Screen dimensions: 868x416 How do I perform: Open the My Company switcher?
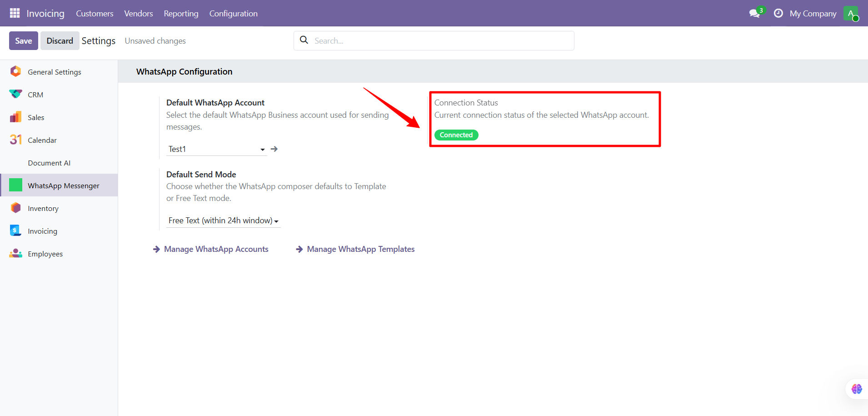coord(813,13)
